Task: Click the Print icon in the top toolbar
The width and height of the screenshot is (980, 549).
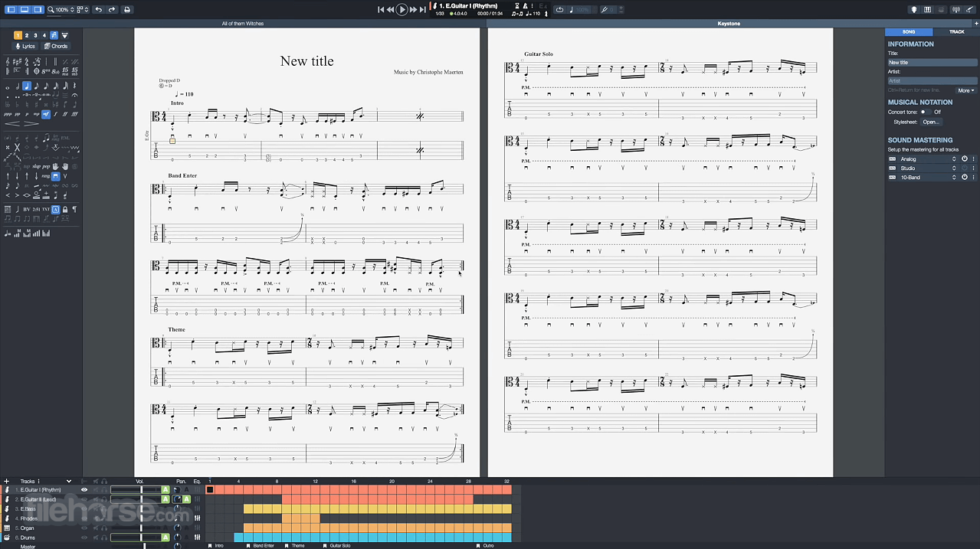Action: pos(127,9)
